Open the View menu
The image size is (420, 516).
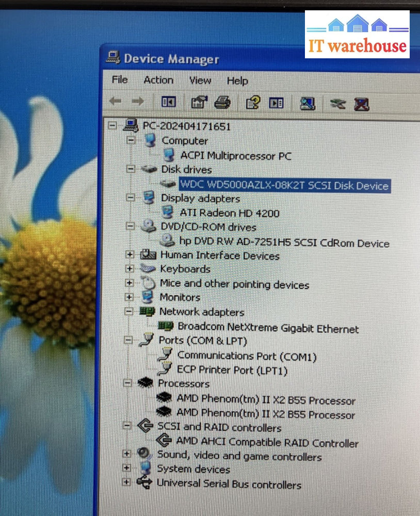tap(200, 80)
